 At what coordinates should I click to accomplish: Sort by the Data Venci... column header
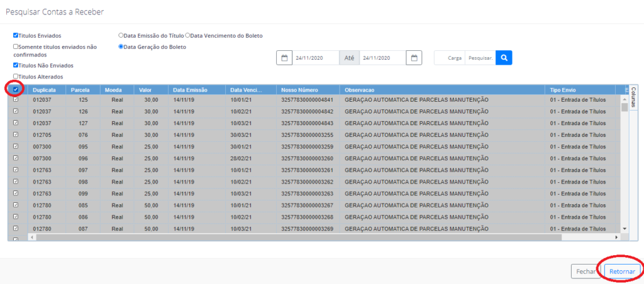[251, 90]
